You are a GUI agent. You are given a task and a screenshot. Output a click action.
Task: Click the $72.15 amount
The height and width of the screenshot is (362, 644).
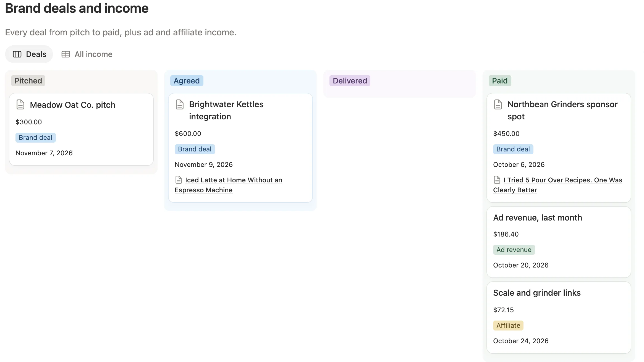coord(503,310)
